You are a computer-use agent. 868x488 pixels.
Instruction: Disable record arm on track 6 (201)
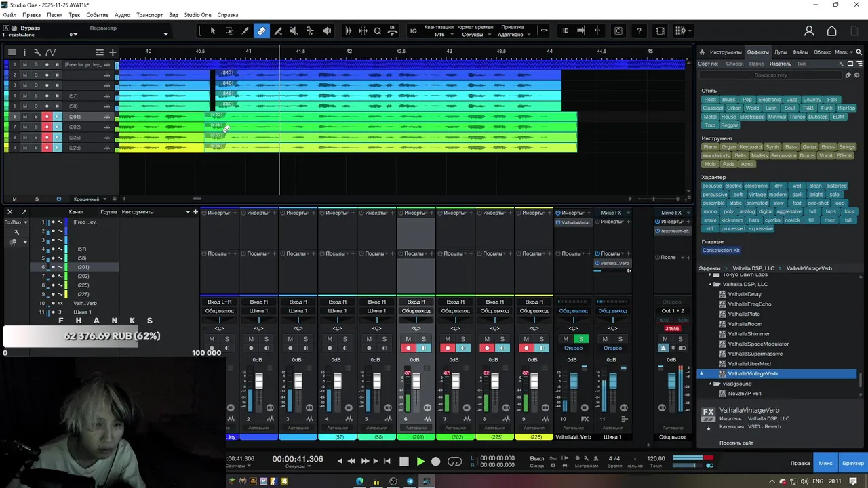pos(47,117)
